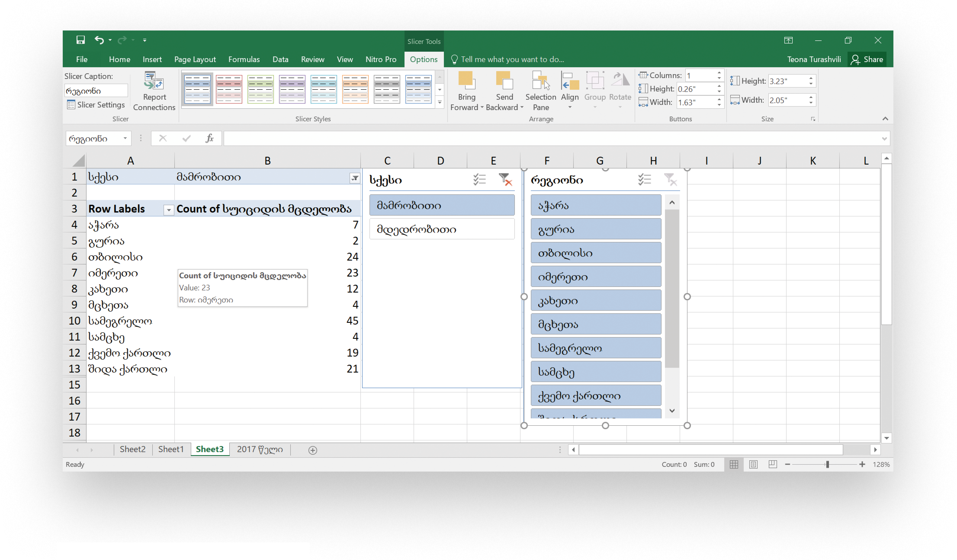The width and height of the screenshot is (957, 560).
Task: Open the Customize Quick Access Toolbar dropdown
Action: (x=145, y=40)
